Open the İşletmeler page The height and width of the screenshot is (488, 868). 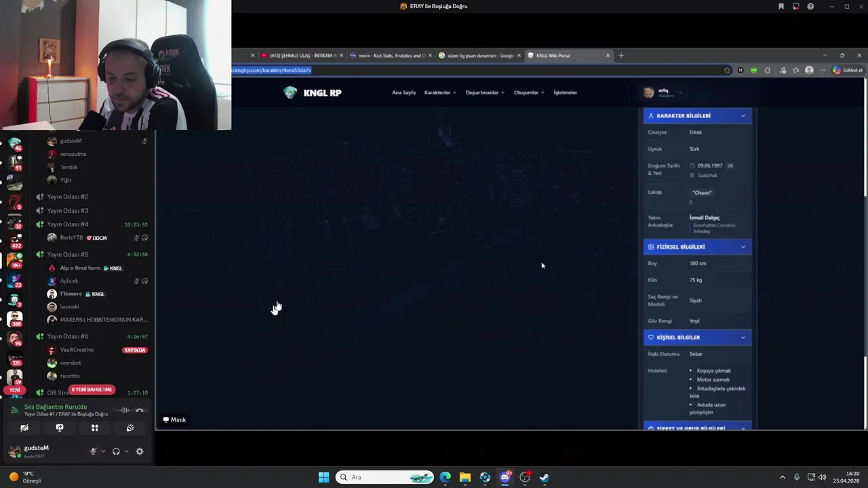pos(566,93)
